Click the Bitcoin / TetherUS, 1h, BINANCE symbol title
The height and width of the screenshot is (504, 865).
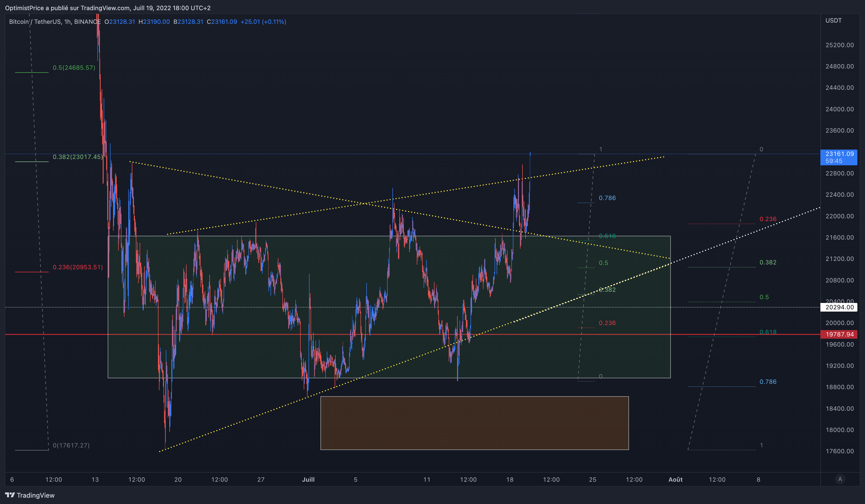(x=55, y=22)
